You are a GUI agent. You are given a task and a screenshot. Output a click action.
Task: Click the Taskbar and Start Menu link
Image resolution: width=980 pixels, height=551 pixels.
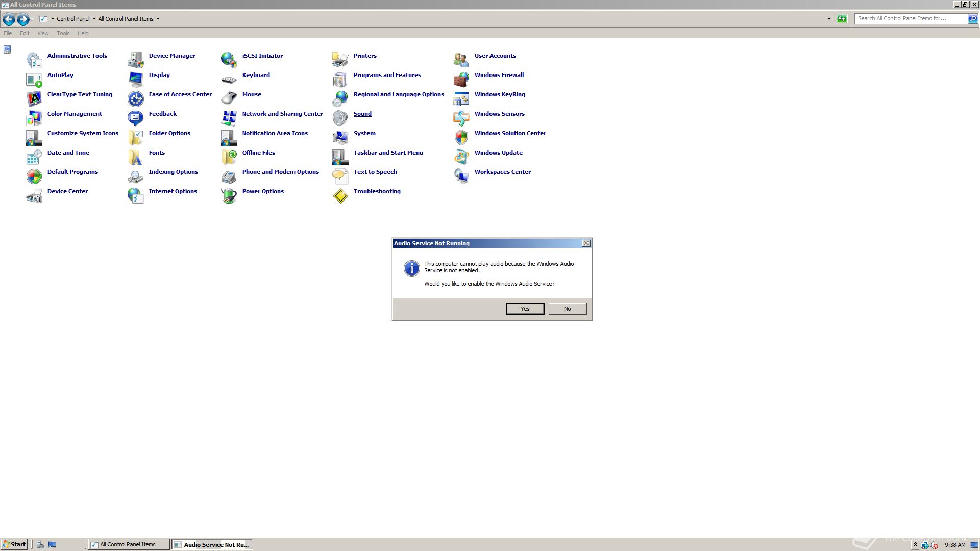tap(388, 153)
